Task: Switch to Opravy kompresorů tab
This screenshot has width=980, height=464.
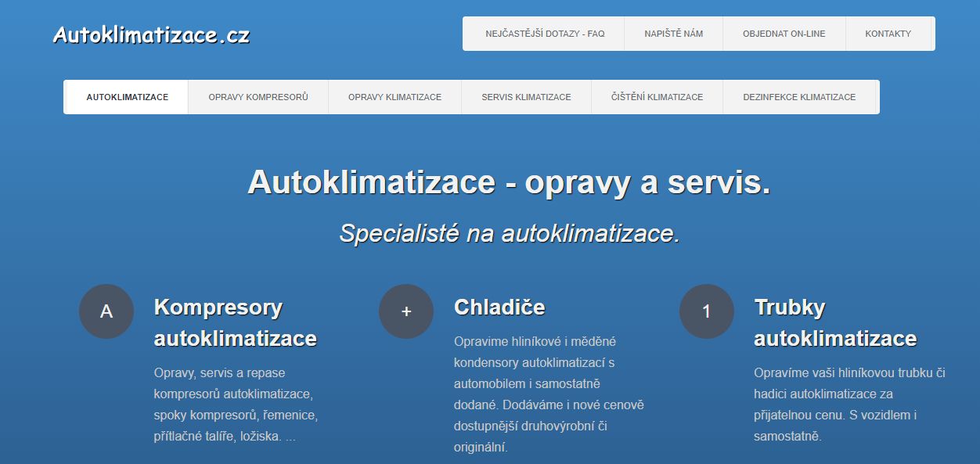Action: tap(258, 97)
